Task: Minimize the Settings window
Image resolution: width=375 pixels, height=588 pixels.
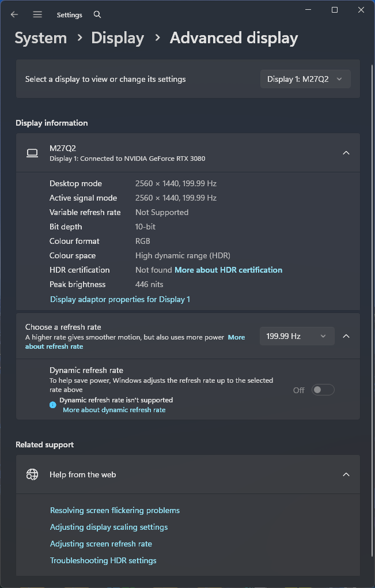Action: pos(308,10)
